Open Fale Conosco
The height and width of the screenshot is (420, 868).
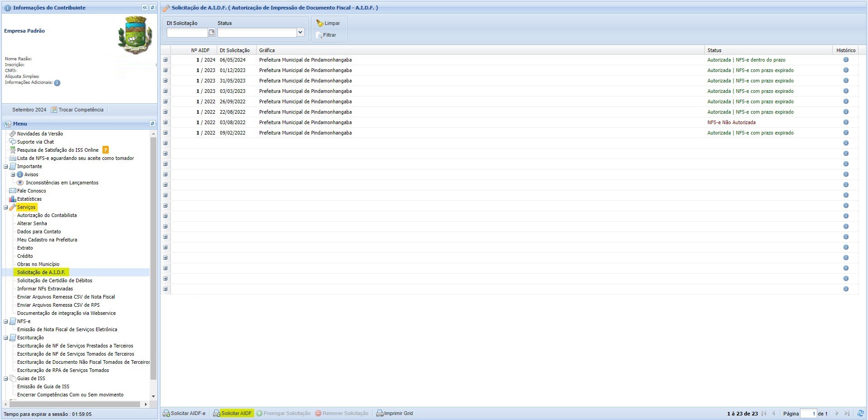point(31,191)
